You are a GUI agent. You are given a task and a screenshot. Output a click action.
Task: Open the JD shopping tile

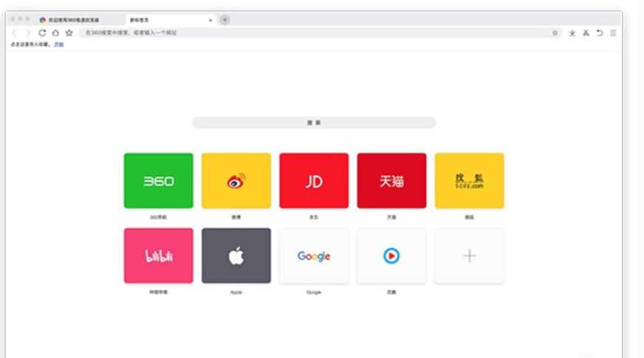click(314, 181)
